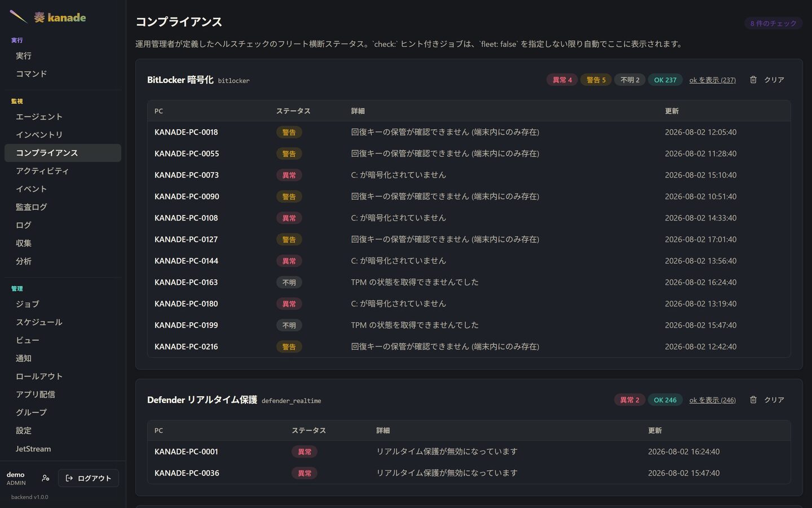The image size is (812, 508).
Task: Click the 警告 5 badge
Action: (595, 80)
